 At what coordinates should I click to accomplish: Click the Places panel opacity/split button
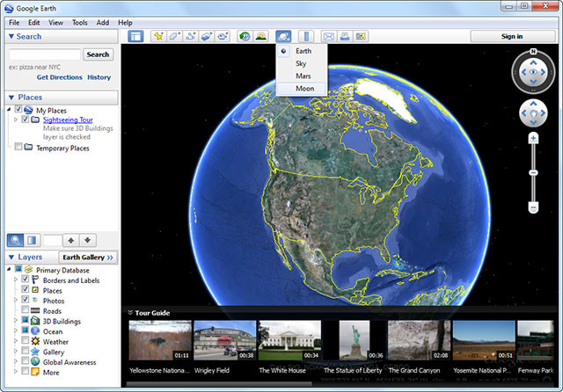pos(32,240)
